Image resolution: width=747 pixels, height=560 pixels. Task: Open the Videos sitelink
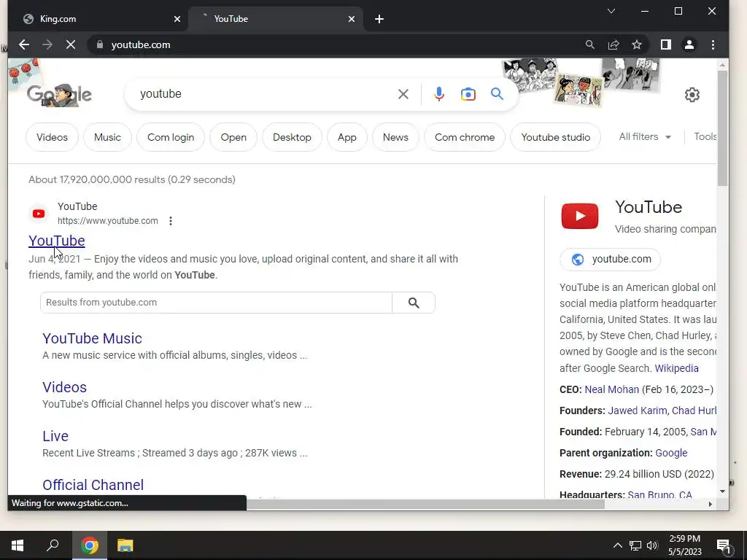[64, 387]
